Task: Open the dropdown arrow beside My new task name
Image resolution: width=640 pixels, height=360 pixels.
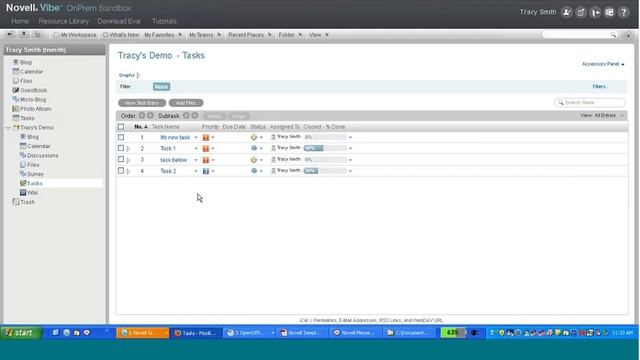Action: click(x=196, y=138)
